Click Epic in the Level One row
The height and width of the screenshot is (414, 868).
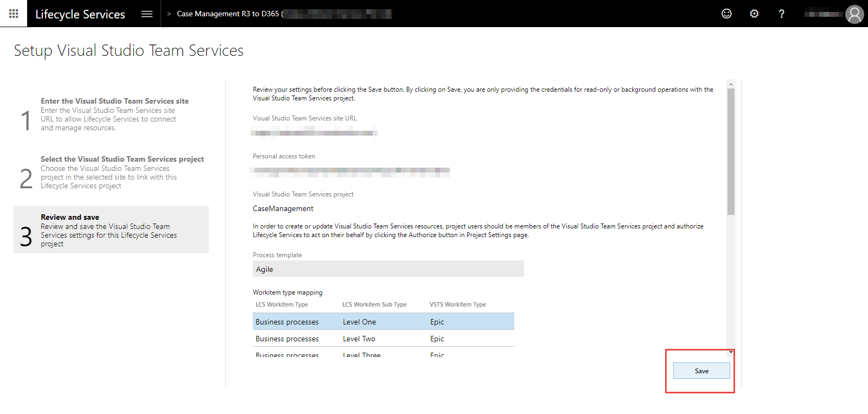(x=437, y=322)
